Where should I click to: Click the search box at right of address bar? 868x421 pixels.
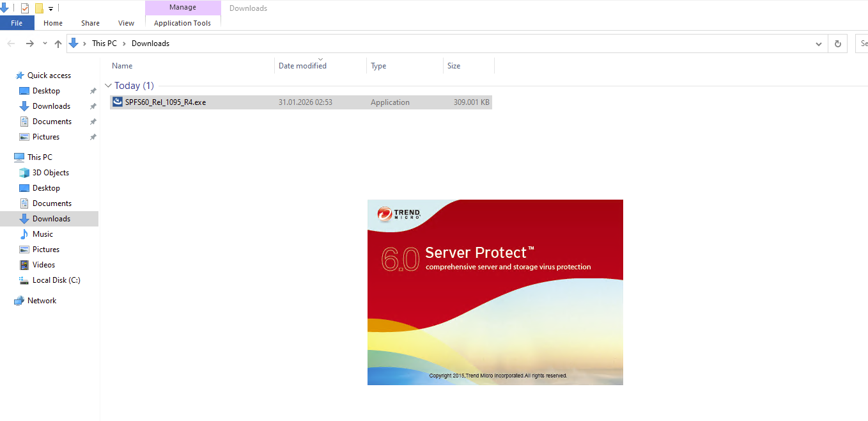tap(862, 44)
